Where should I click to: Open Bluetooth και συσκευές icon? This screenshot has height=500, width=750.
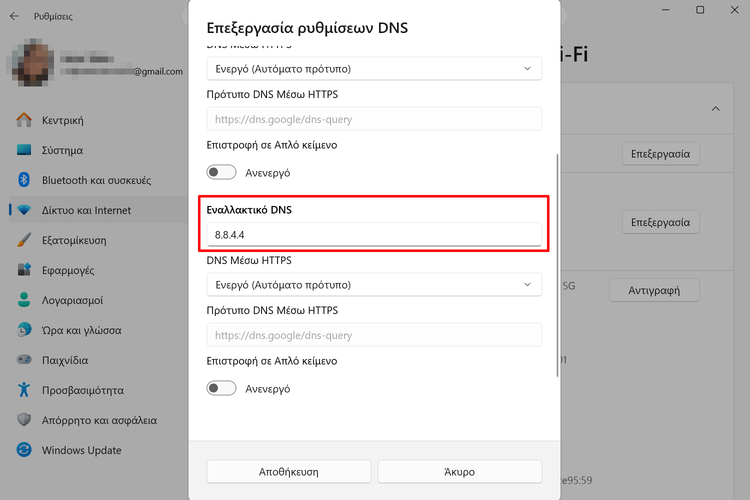25,180
